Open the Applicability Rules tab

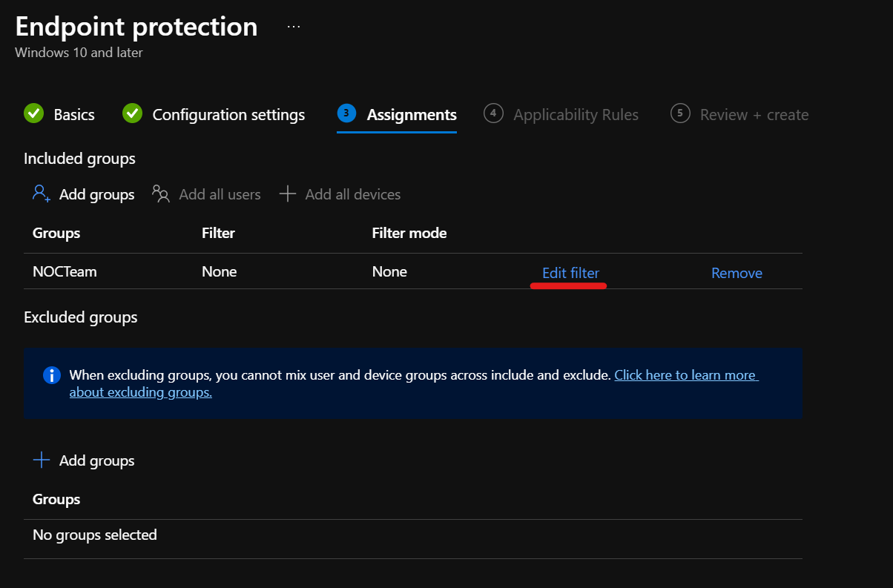point(576,113)
